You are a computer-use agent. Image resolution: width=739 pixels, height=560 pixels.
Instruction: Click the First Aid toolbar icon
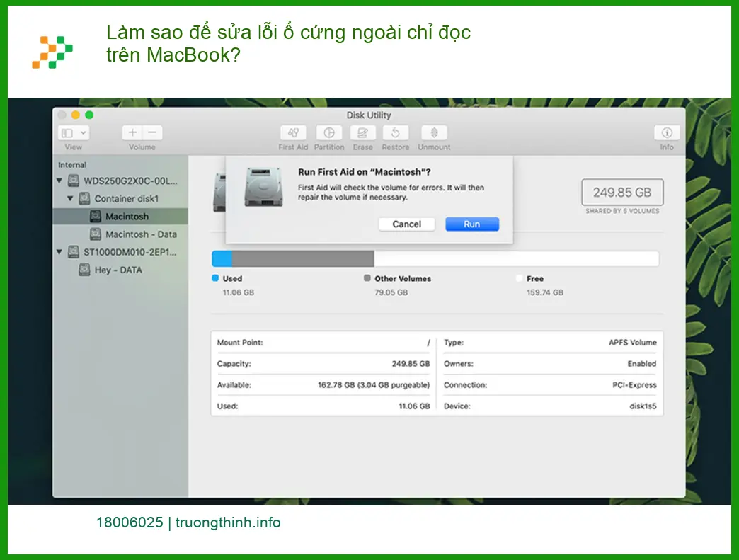click(x=293, y=133)
